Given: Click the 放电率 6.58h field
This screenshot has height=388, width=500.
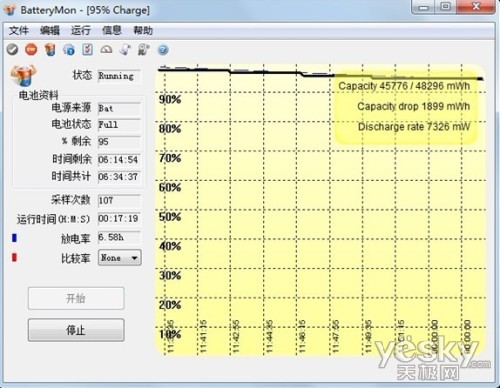Looking at the screenshot, I should (x=119, y=237).
